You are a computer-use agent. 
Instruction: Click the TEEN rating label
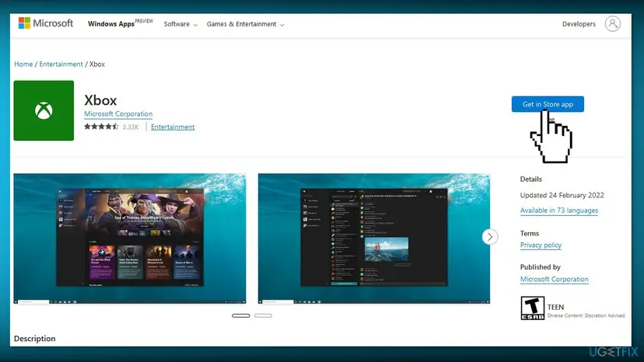(x=555, y=307)
